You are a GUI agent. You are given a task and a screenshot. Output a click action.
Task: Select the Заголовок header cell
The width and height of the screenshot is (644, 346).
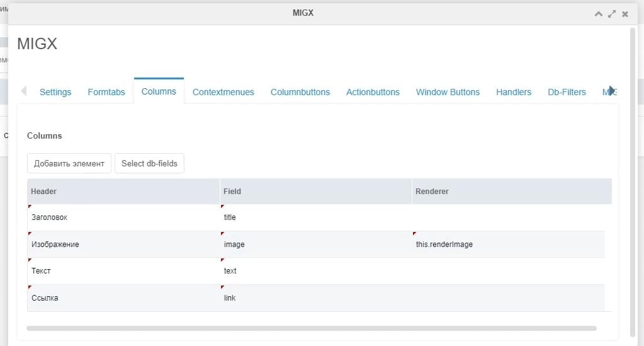[123, 217]
